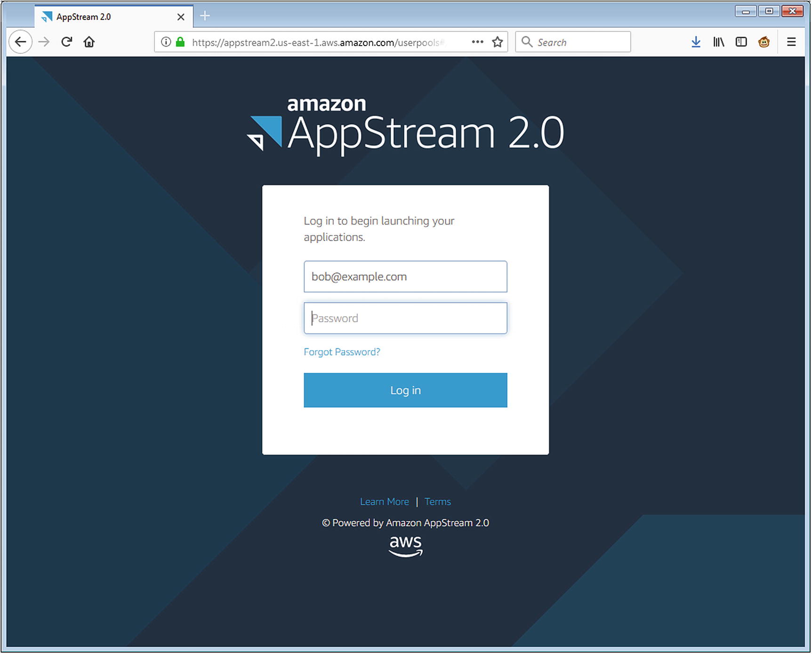Go back using the browser back arrow
Screen dimensions: 812x654
(x=20, y=42)
